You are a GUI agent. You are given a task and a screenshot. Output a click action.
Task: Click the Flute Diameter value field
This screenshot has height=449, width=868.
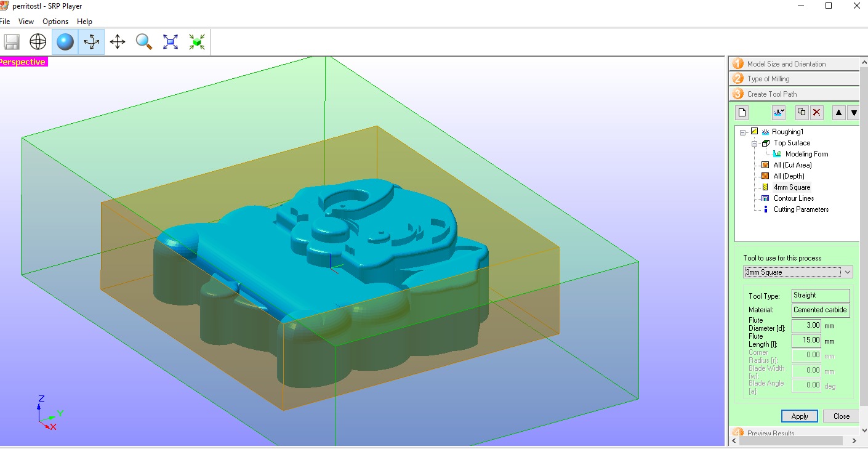[x=806, y=325]
